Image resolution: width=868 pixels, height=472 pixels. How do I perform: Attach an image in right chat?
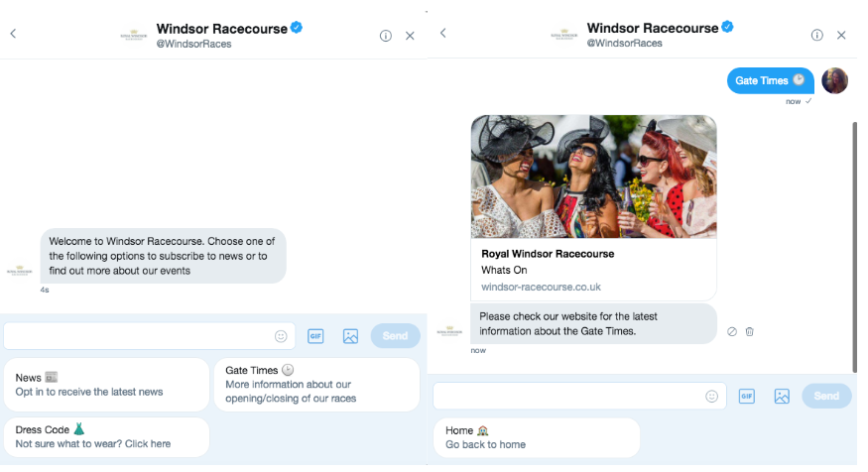782,397
